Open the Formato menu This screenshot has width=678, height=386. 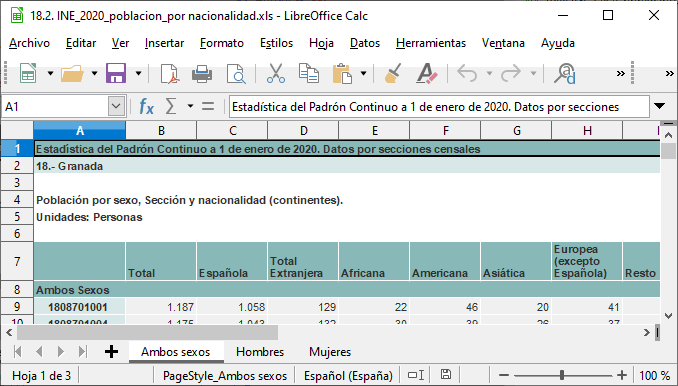pos(222,43)
